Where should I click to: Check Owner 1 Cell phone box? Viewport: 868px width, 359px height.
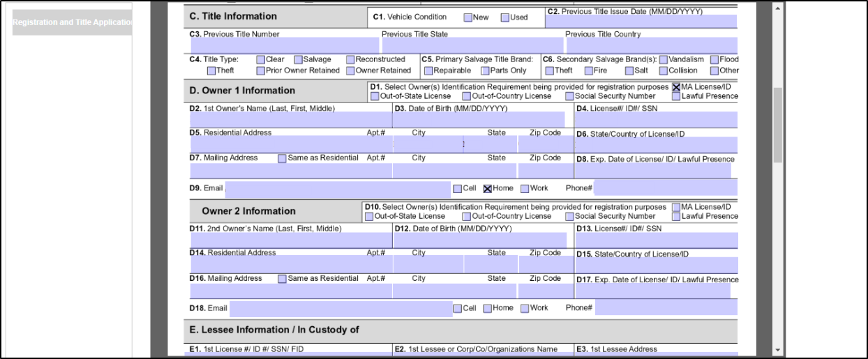click(x=457, y=188)
